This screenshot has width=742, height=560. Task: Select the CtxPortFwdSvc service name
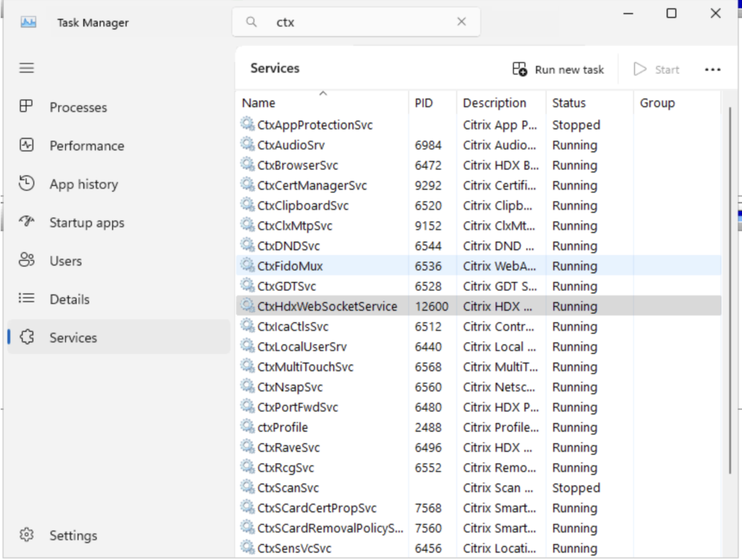tap(298, 407)
